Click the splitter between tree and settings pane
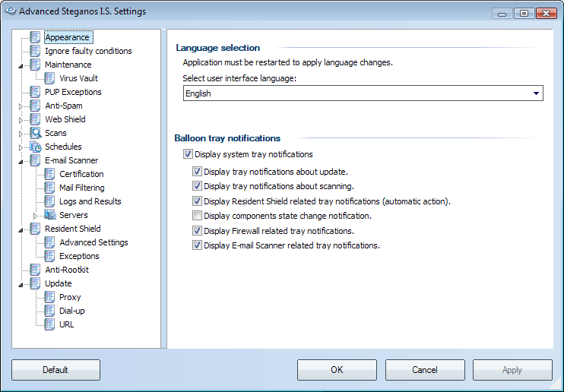Screen dimensions: 564x392 [x=164, y=189]
